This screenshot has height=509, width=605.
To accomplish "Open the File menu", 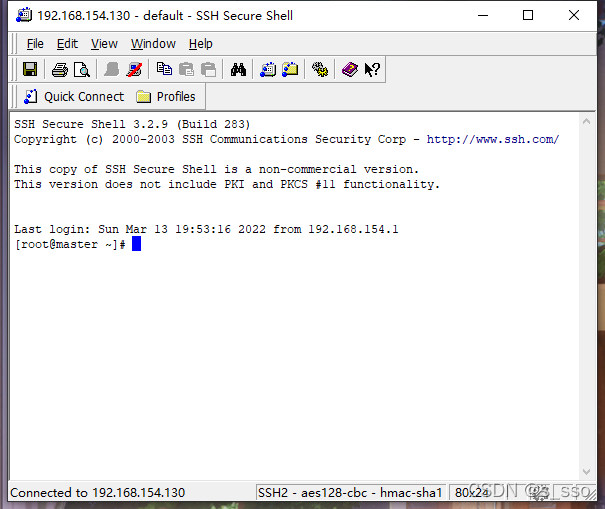I will (35, 44).
